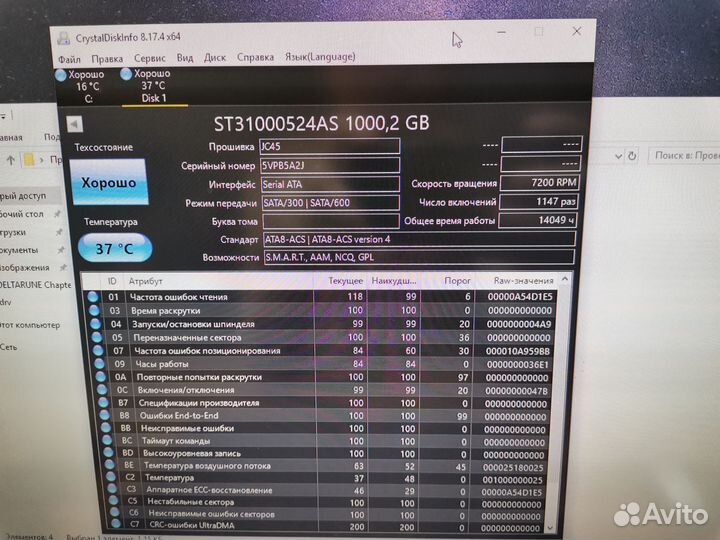Click raw value 00000A54D1E5 in row 01
Image resolution: width=720 pixels, height=540 pixels.
point(520,297)
